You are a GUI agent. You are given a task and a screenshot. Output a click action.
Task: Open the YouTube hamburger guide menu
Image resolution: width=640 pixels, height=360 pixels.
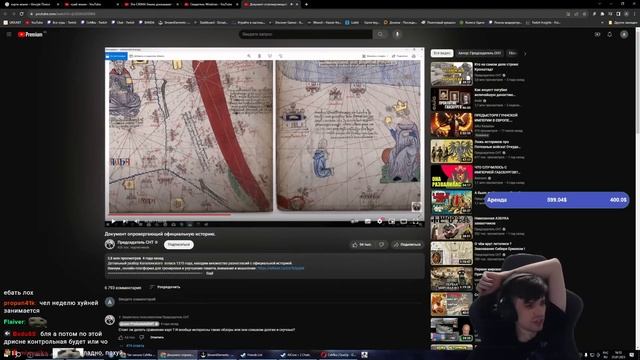9,34
